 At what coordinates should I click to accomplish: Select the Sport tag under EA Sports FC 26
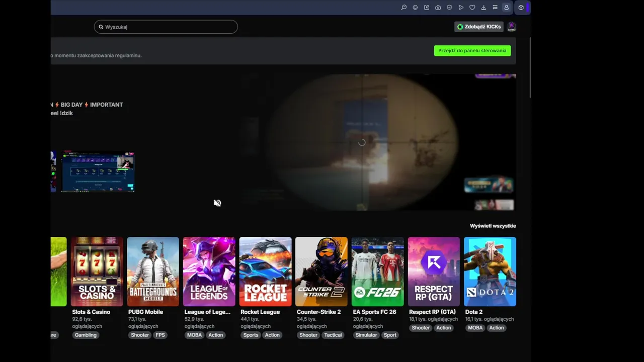[390, 335]
